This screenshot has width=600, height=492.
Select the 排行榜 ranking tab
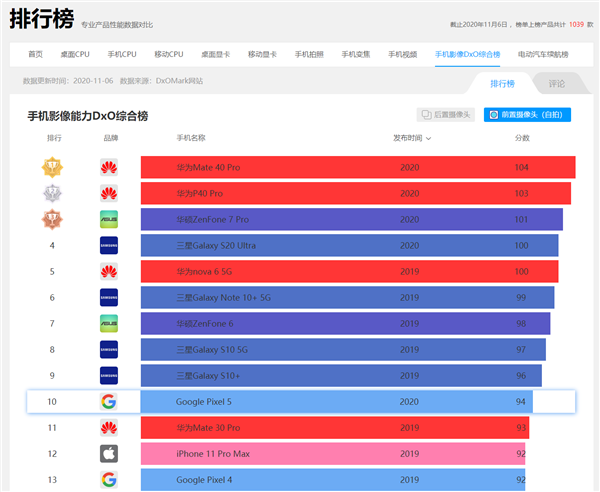pos(502,84)
